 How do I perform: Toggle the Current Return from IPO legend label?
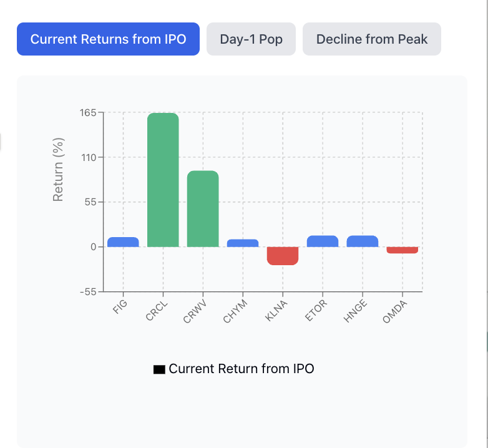[x=242, y=369]
